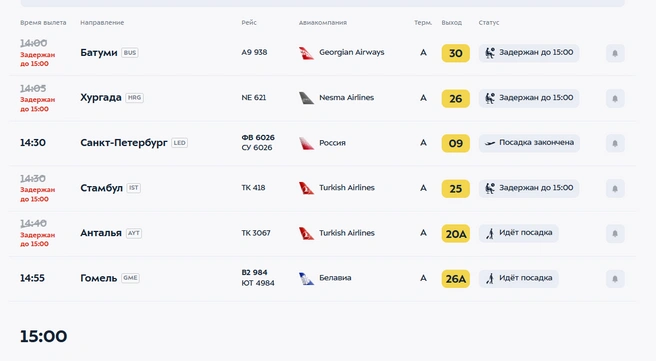Enable the bell alert for the Saint Petersburg flight
Viewport: 656px width, 361px height.
(615, 143)
